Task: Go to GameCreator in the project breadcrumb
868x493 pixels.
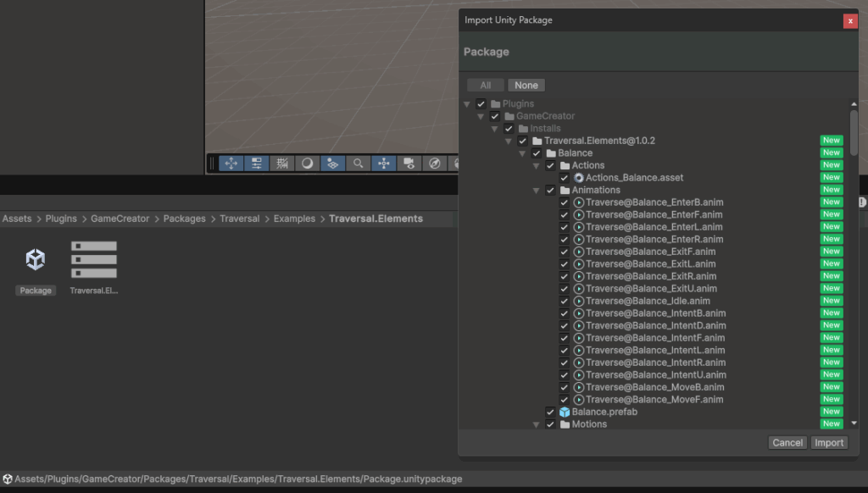Action: [120, 219]
